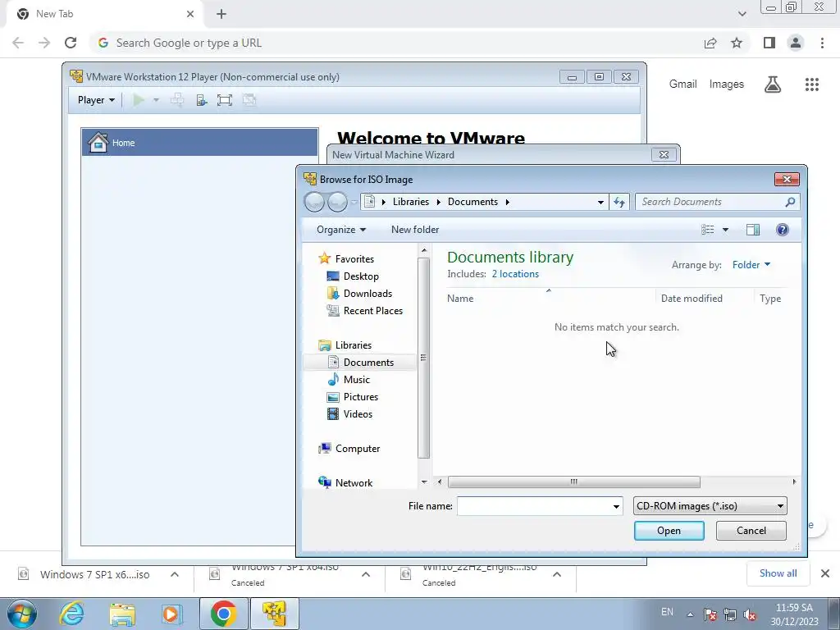Click the full screen mode icon in VMware

click(225, 100)
